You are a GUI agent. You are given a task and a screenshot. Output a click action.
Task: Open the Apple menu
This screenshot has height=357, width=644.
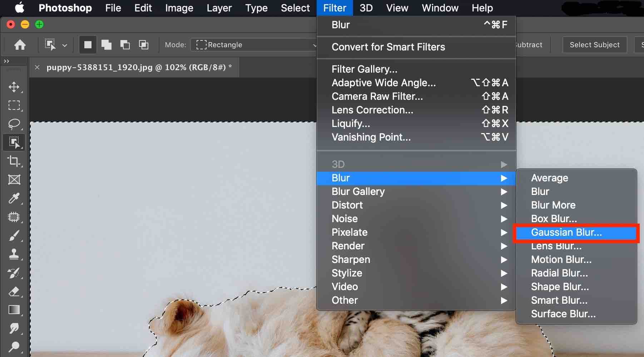pyautogui.click(x=20, y=8)
